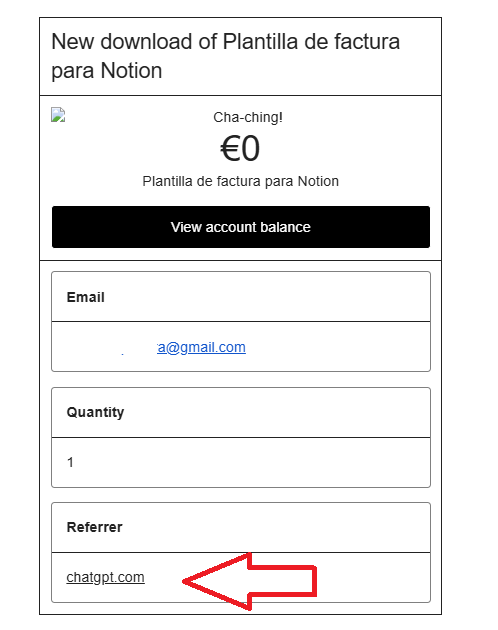Click the word Notion in the heading
The width and height of the screenshot is (498, 630).
click(131, 71)
